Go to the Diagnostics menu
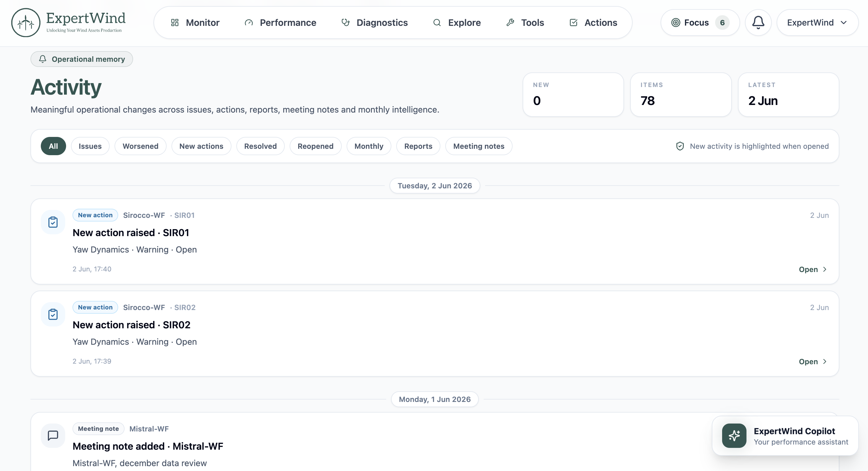868x471 pixels. coord(374,23)
